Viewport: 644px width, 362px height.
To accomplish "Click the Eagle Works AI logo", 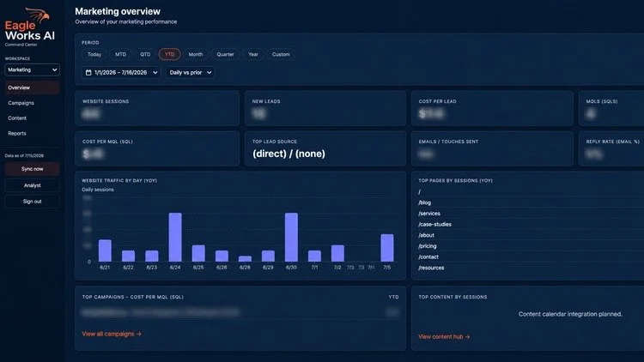I will click(x=30, y=27).
